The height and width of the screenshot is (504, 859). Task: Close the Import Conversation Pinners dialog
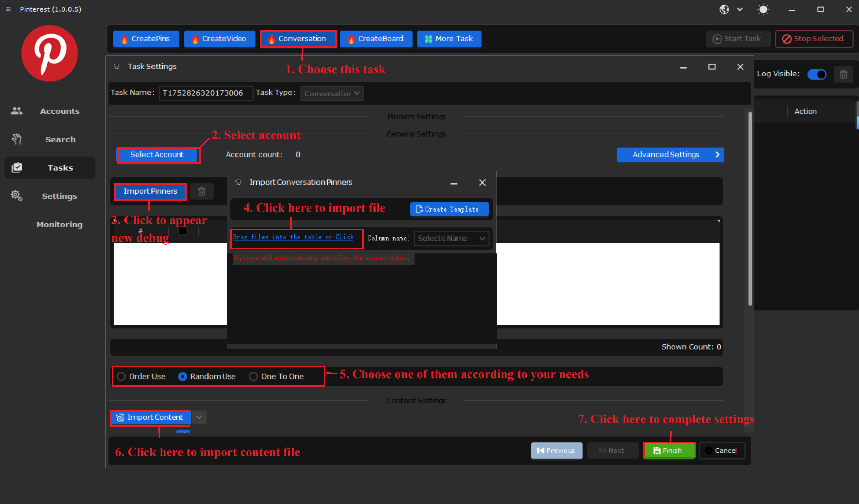[x=482, y=183]
